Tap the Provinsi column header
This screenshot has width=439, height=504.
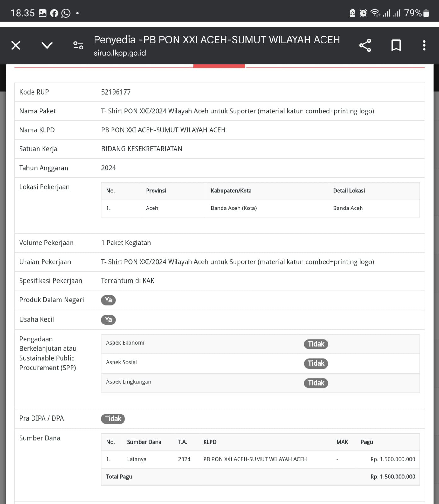(156, 191)
